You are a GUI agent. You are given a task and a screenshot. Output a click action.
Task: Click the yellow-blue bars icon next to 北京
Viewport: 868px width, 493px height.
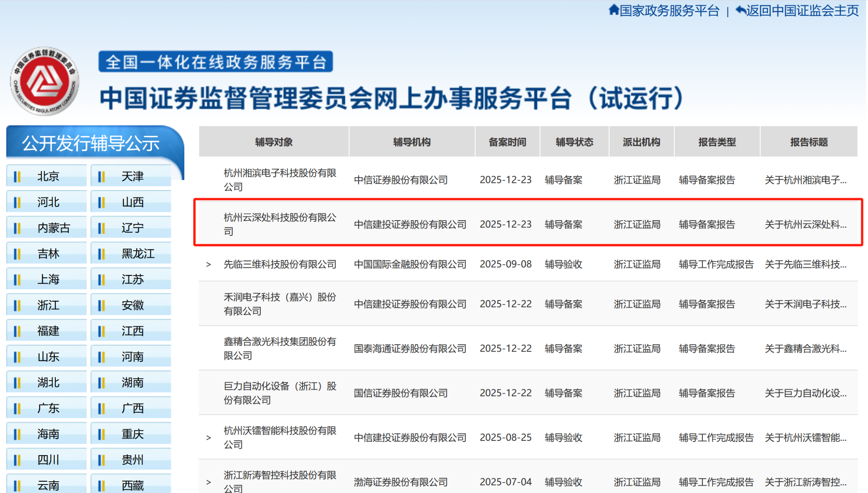(17, 176)
